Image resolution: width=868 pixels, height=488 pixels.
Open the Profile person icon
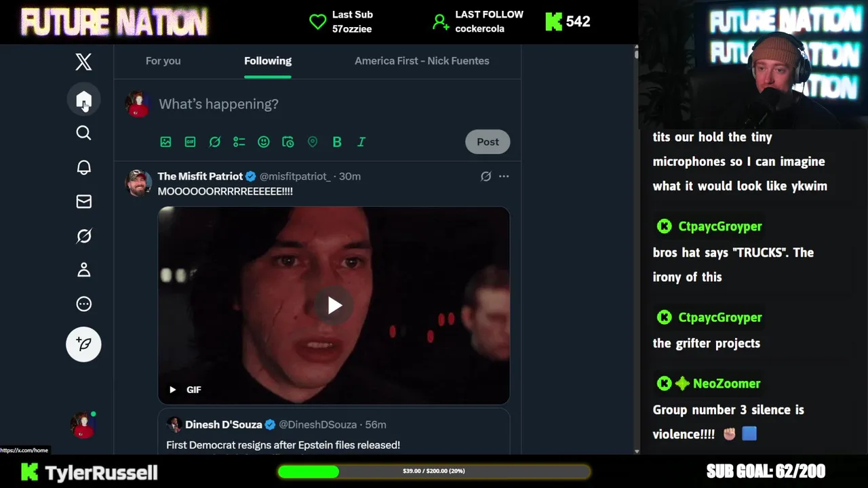click(x=83, y=270)
